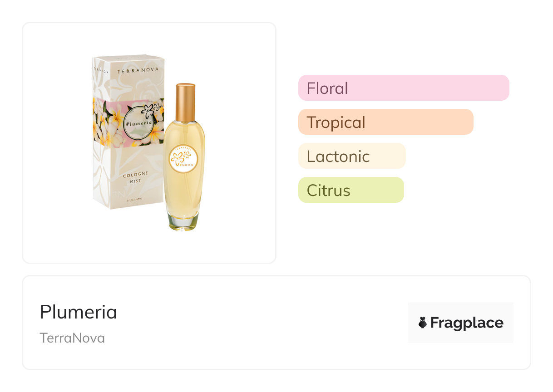Click the Fragplace bottle icon
553x392 pixels.
(422, 323)
